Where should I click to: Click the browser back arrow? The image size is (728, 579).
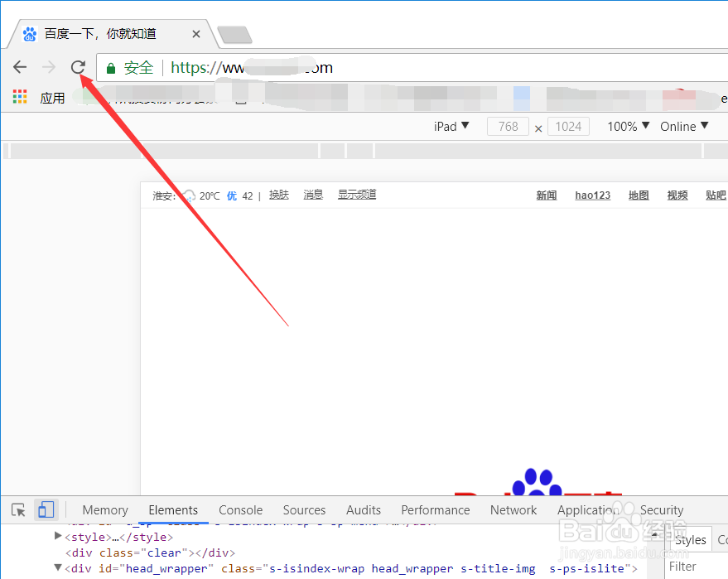pos(20,67)
